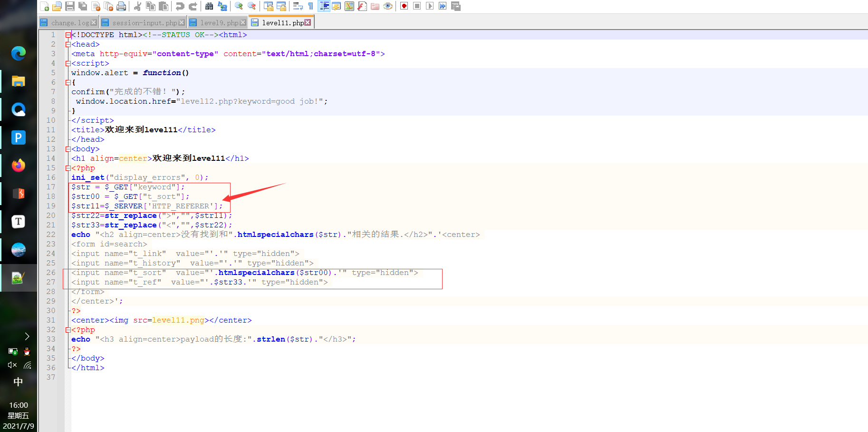Close all documents via toolbar

click(108, 6)
